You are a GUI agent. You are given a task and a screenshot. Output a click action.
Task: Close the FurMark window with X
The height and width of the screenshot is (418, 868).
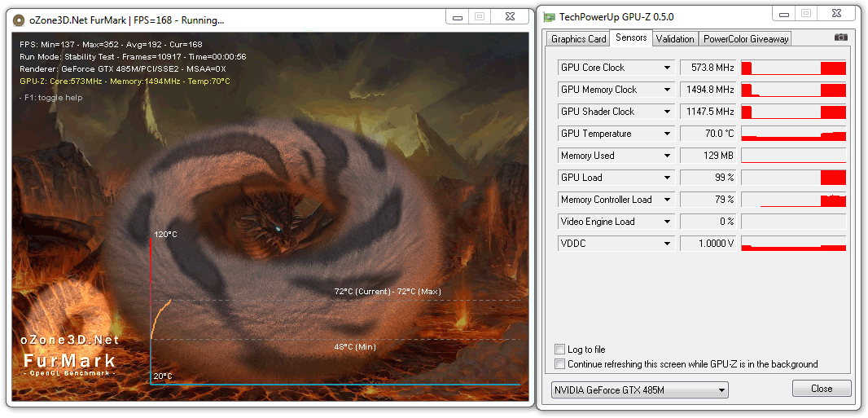[x=509, y=17]
